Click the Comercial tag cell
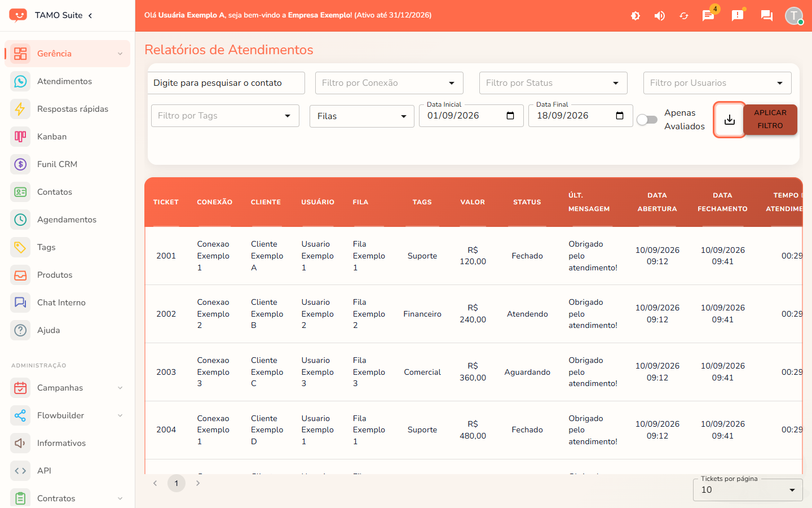812x508 pixels. 422,373
